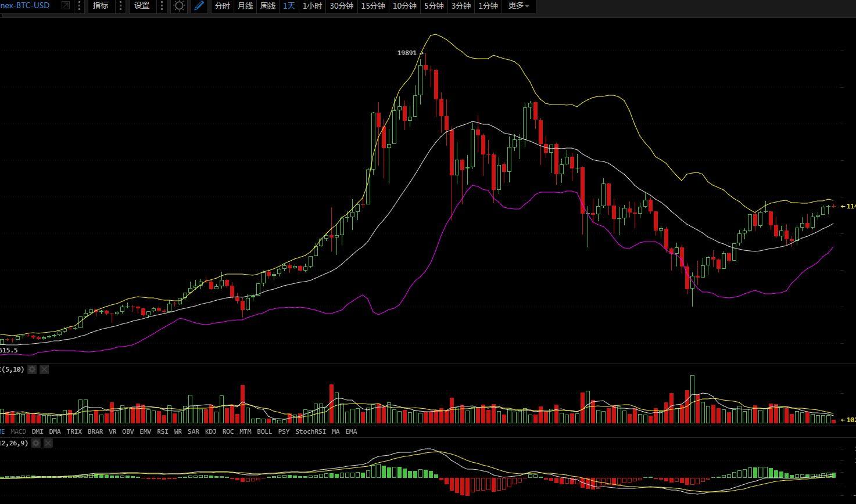Click the current price marker on right axis
The image size is (856, 504).
tap(848, 206)
